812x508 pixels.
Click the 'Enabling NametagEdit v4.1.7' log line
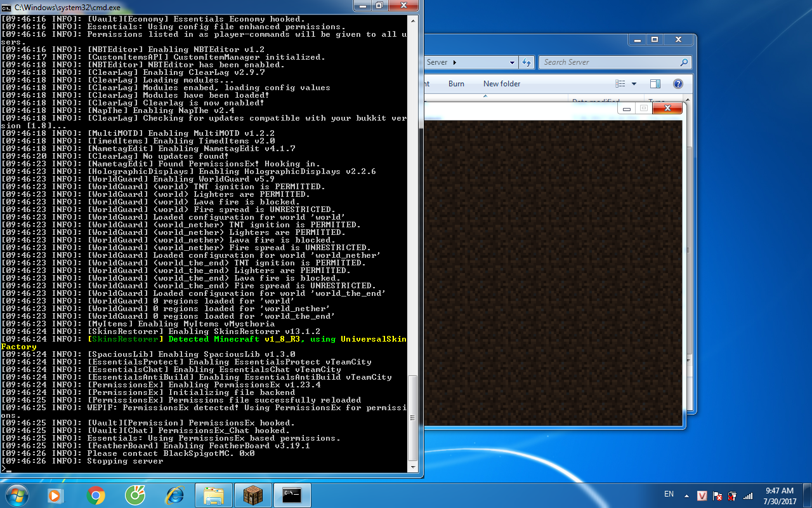coord(148,149)
